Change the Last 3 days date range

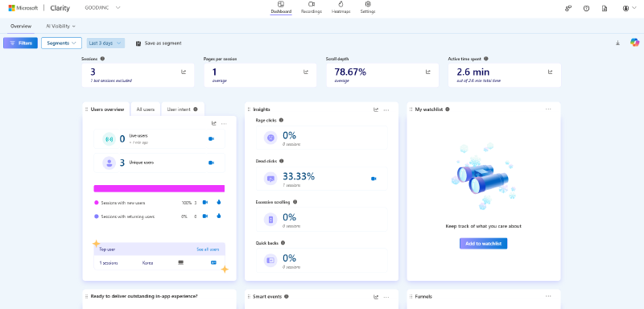click(105, 43)
